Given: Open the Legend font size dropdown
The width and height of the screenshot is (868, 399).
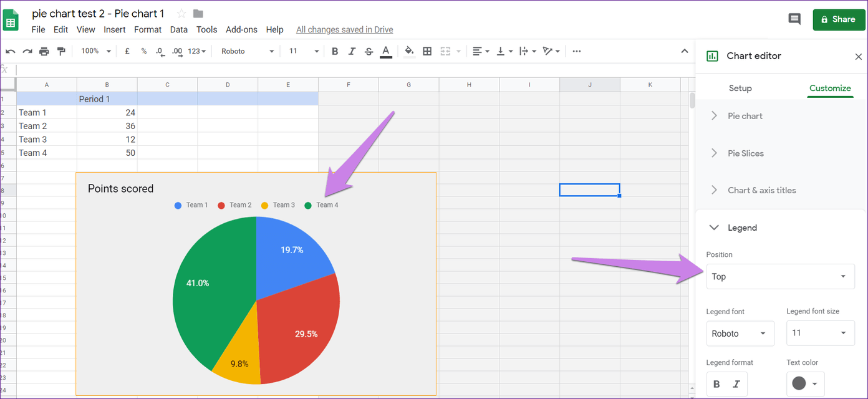Looking at the screenshot, I should (x=821, y=333).
